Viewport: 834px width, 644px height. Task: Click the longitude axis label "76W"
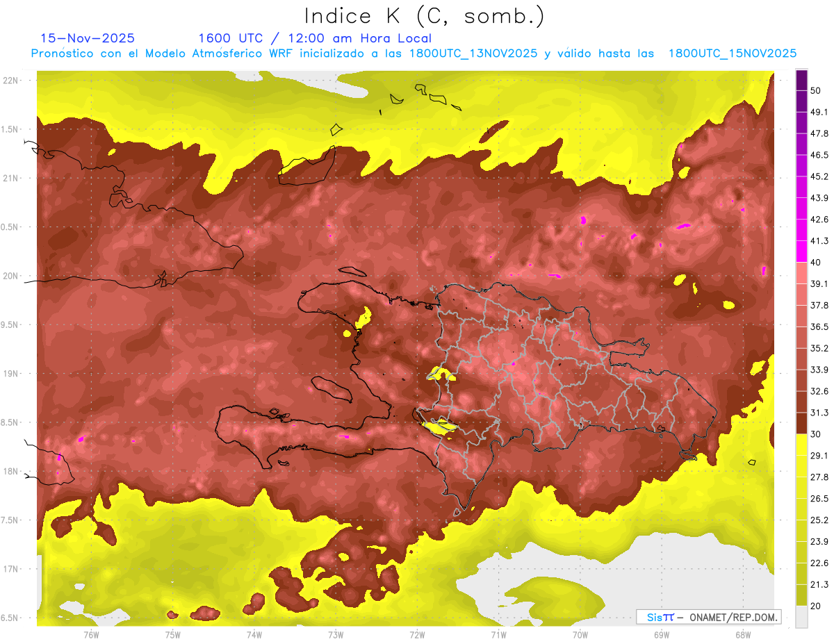pyautogui.click(x=91, y=635)
